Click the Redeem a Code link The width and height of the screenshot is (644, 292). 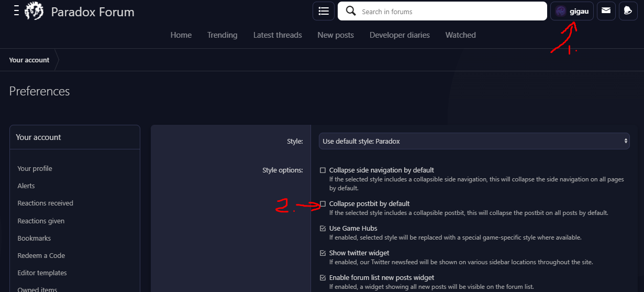[x=41, y=256]
